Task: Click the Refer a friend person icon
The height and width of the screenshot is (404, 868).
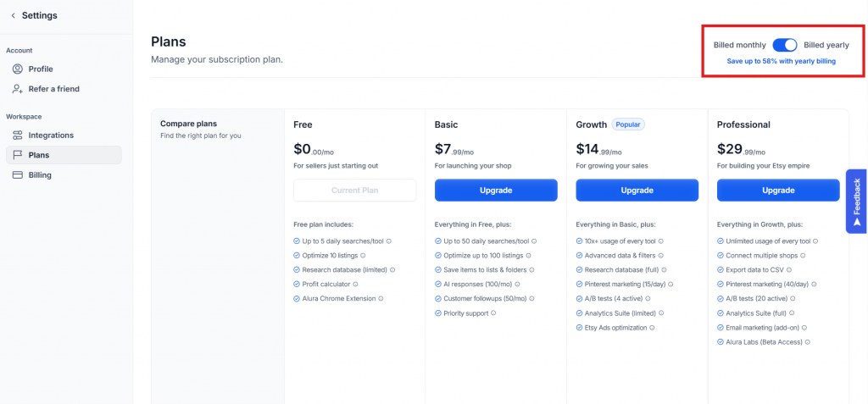Action: click(x=18, y=89)
